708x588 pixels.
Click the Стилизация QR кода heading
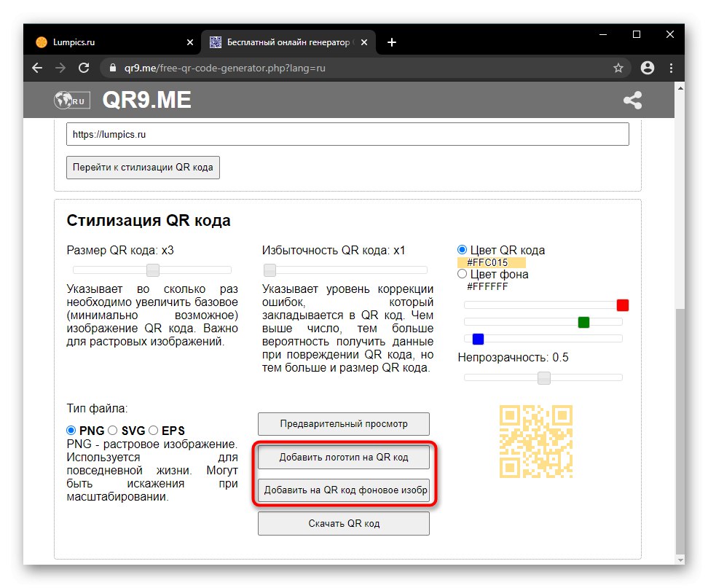pyautogui.click(x=149, y=220)
